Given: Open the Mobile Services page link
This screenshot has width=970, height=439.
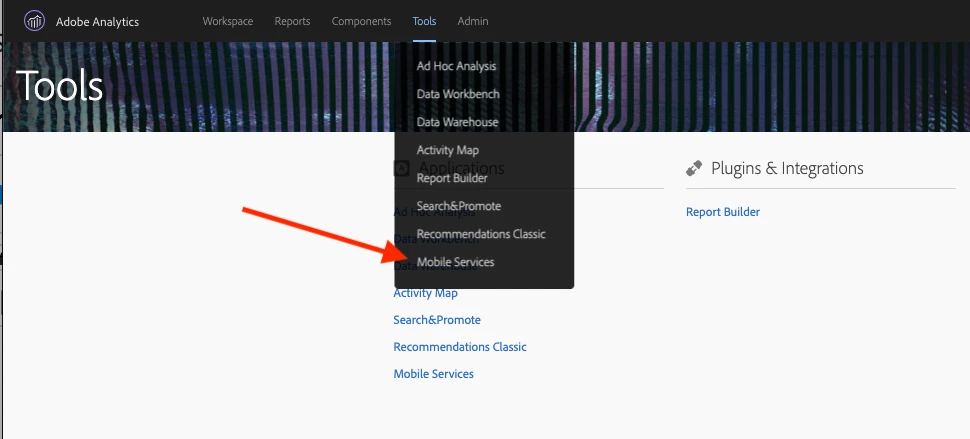Looking at the screenshot, I should pos(434,374).
